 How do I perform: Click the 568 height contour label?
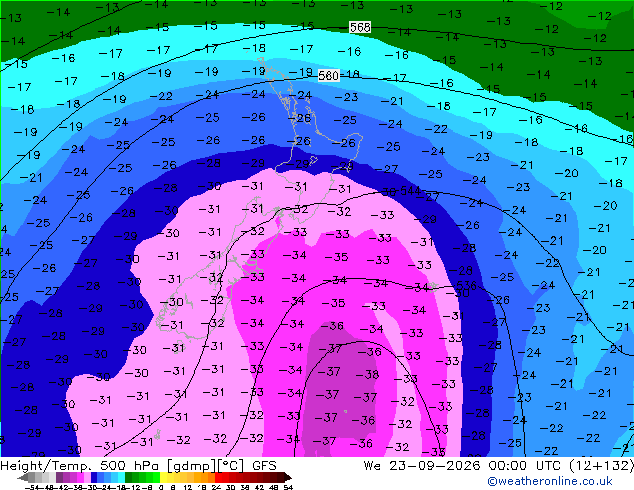coord(360,27)
